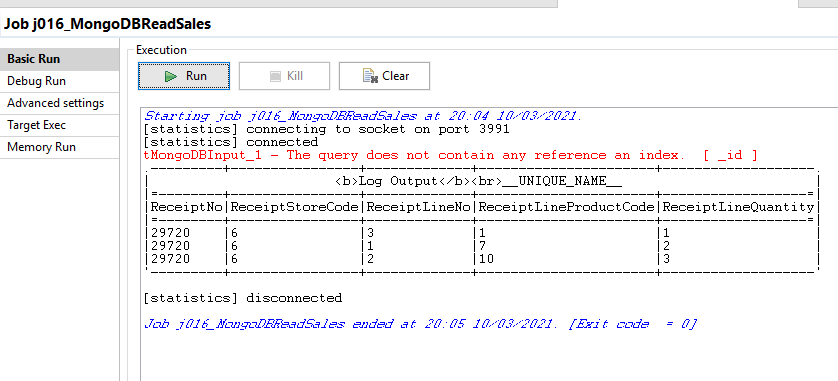This screenshot has width=838, height=381.
Task: Click the blue job ended Exit code line
Action: tap(420, 324)
